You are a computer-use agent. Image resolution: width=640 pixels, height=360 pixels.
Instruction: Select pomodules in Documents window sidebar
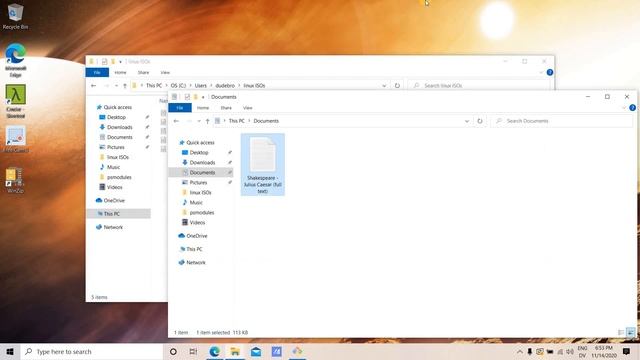point(202,212)
